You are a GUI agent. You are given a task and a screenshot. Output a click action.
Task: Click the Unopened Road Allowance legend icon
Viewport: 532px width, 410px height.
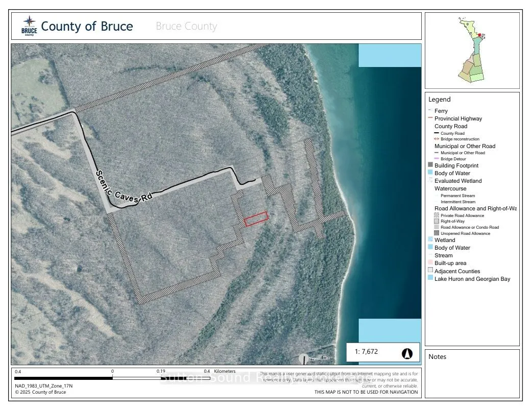[x=436, y=233]
